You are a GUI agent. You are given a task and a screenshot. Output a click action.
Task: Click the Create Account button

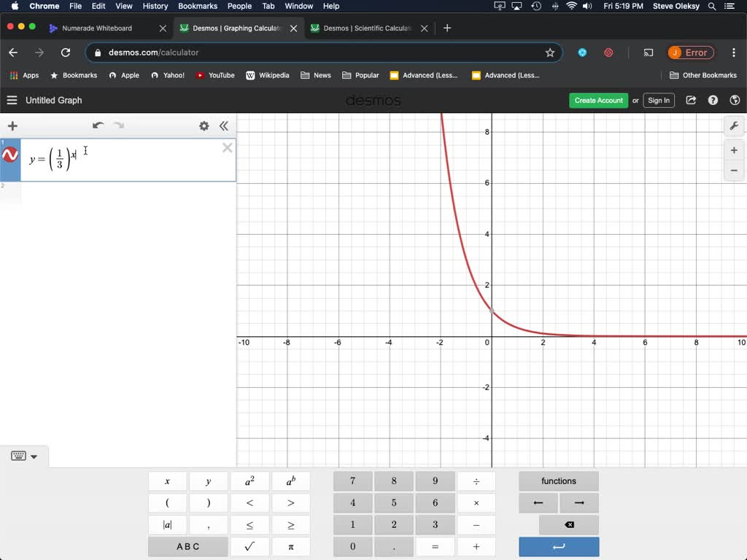tap(598, 101)
